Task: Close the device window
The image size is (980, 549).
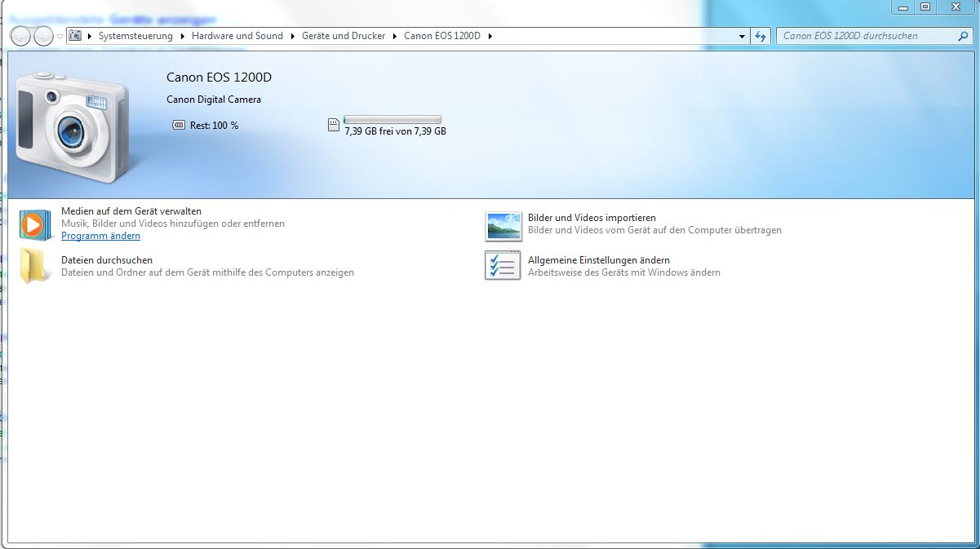Action: click(x=955, y=7)
